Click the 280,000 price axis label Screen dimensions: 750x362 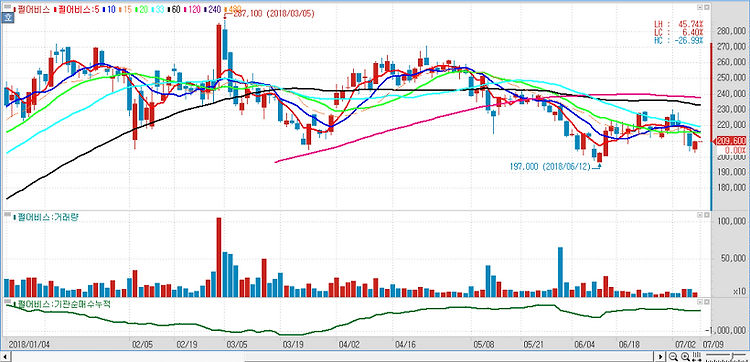pyautogui.click(x=732, y=32)
